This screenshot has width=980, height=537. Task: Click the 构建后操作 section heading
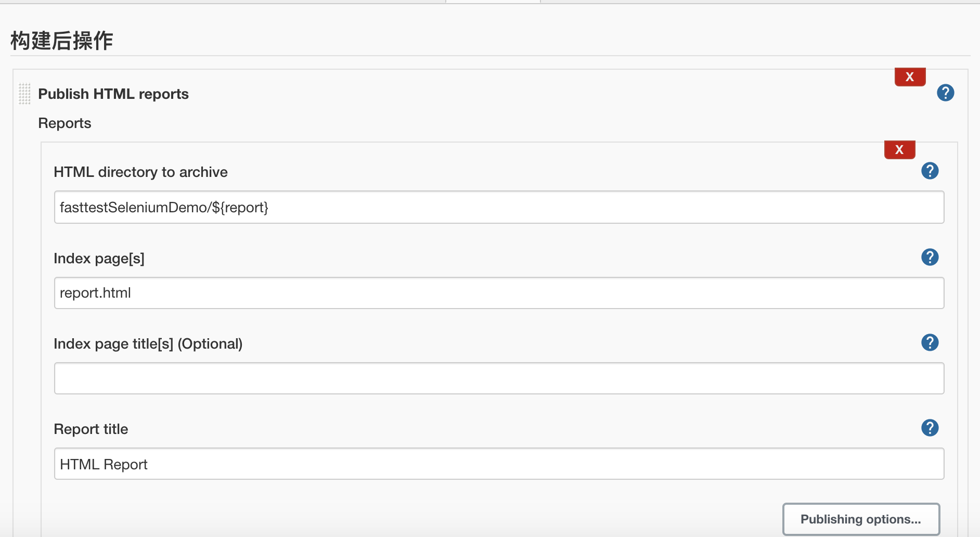tap(62, 41)
